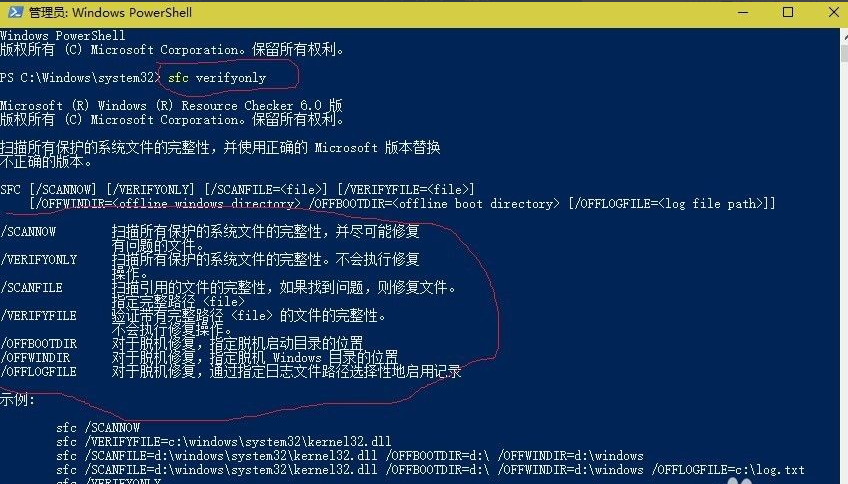Screen dimensions: 848x484
Task: Close the PowerShell window
Action: [x=833, y=12]
